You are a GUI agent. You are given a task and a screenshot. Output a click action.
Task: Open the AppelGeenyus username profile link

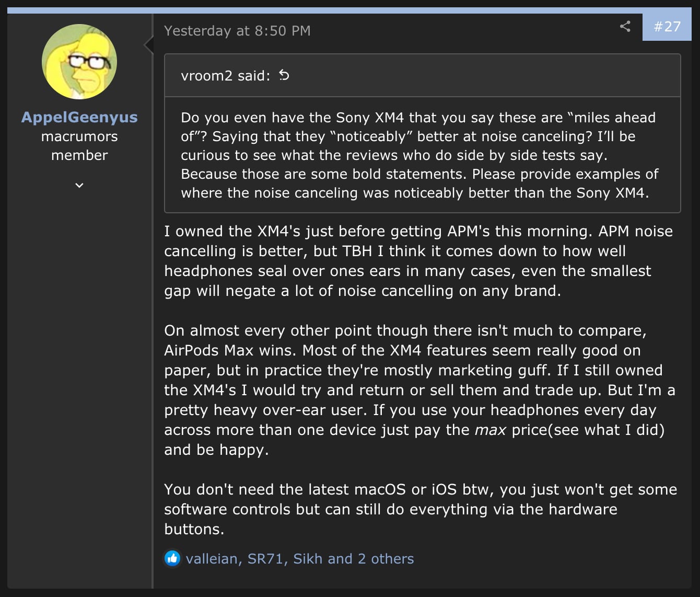point(79,117)
